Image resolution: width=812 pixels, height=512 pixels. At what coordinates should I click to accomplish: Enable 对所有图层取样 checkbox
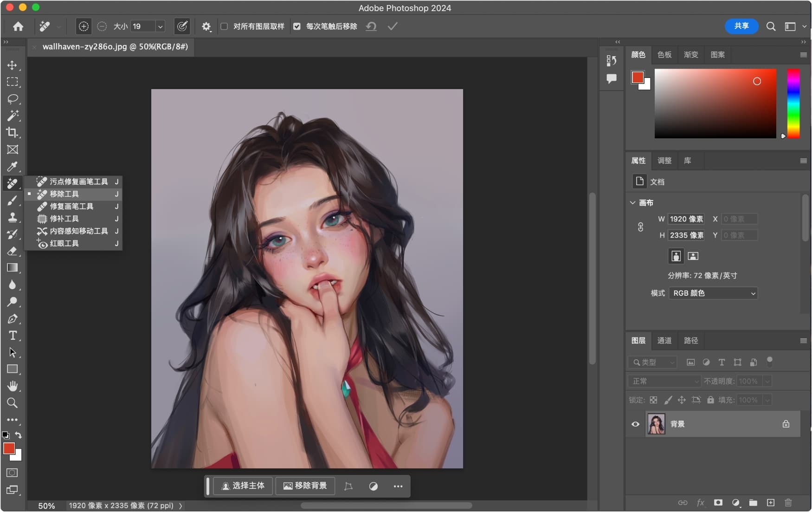224,26
